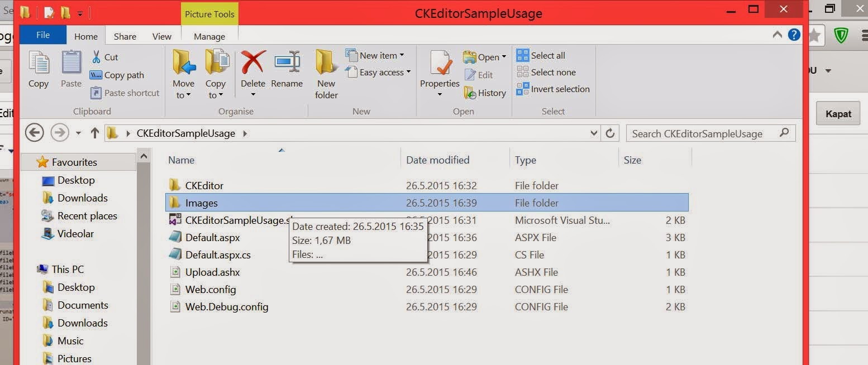Click the green shield icon in background browser
This screenshot has width=868, height=365.
pos(841,36)
